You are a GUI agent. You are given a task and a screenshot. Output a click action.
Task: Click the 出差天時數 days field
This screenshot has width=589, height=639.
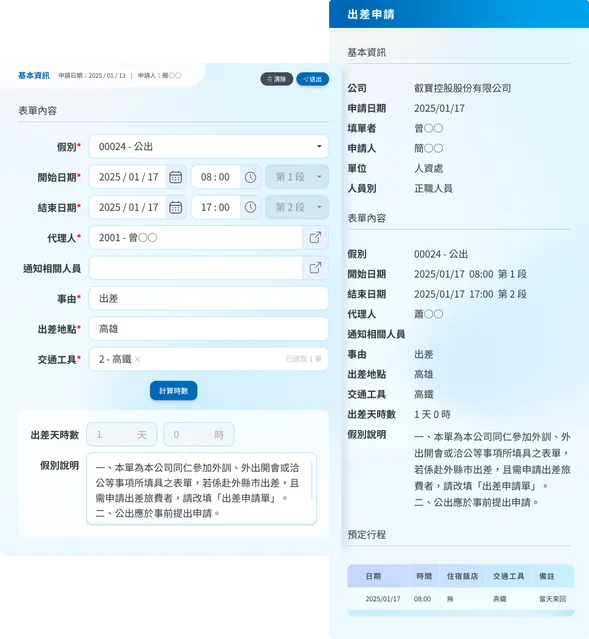pos(121,434)
